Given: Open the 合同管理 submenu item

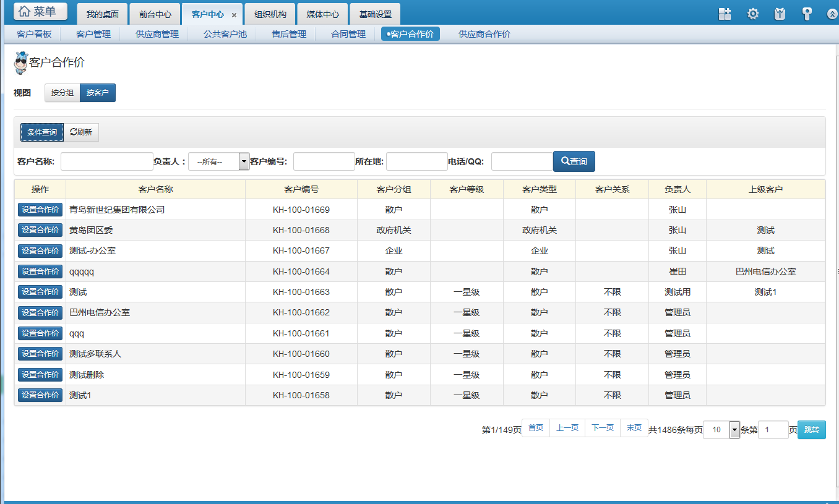Looking at the screenshot, I should (348, 34).
